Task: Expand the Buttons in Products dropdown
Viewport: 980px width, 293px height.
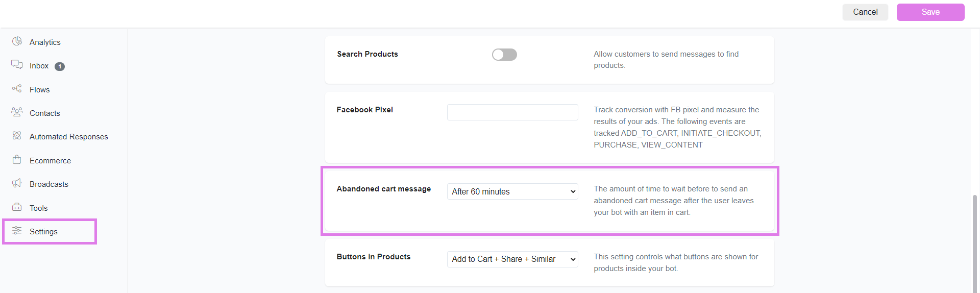Action: pyautogui.click(x=512, y=259)
